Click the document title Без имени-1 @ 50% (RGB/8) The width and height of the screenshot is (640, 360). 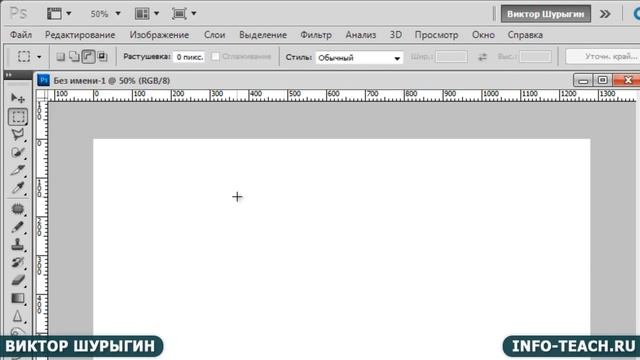tap(112, 81)
